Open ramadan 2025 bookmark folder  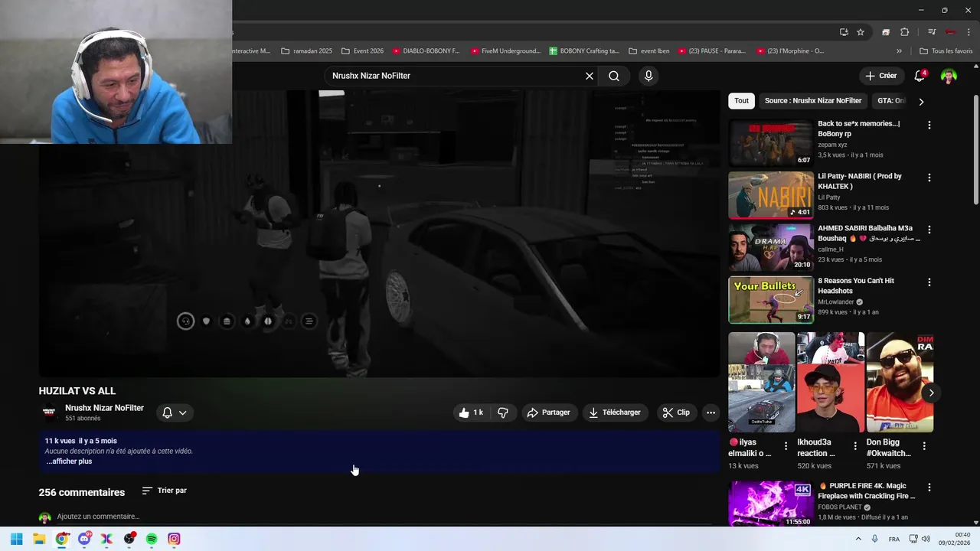click(x=307, y=51)
